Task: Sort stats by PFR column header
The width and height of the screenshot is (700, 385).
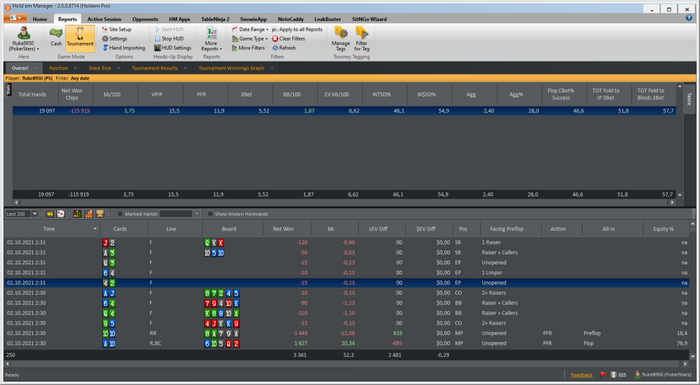Action: pyautogui.click(x=201, y=95)
